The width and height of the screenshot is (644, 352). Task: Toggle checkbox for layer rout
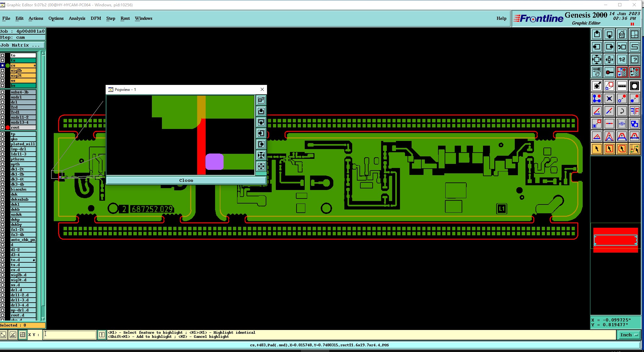[x=3, y=127]
